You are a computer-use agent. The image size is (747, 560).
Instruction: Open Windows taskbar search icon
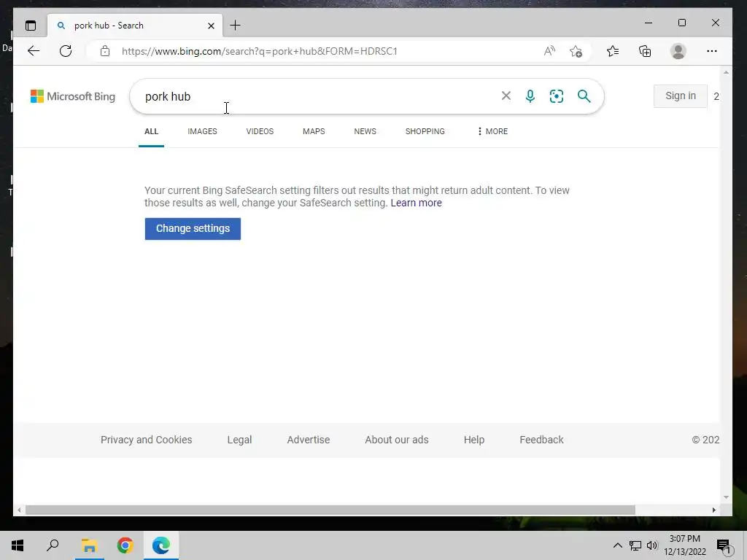(53, 545)
